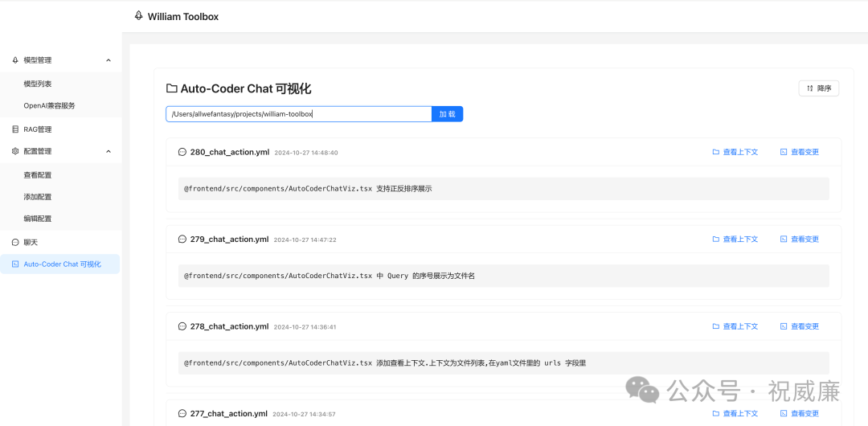Image resolution: width=868 pixels, height=426 pixels.
Task: Click the database icon beside RAG管理
Action: pyautogui.click(x=15, y=129)
